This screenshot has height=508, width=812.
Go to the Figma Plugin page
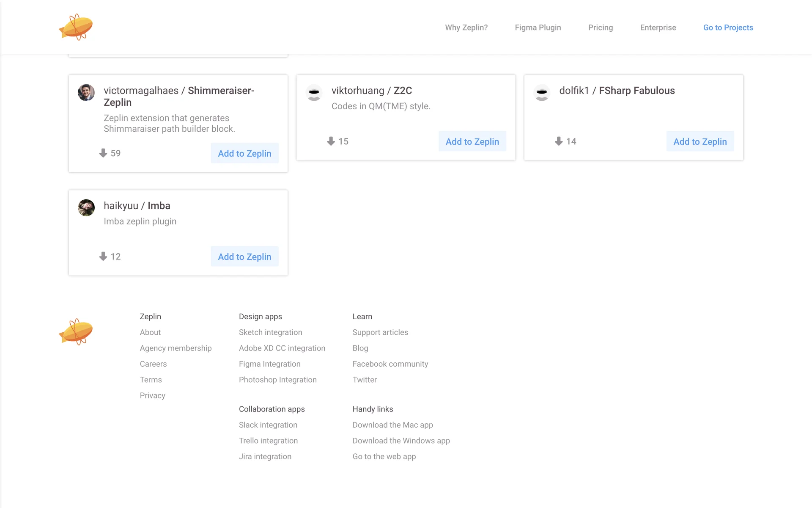538,28
